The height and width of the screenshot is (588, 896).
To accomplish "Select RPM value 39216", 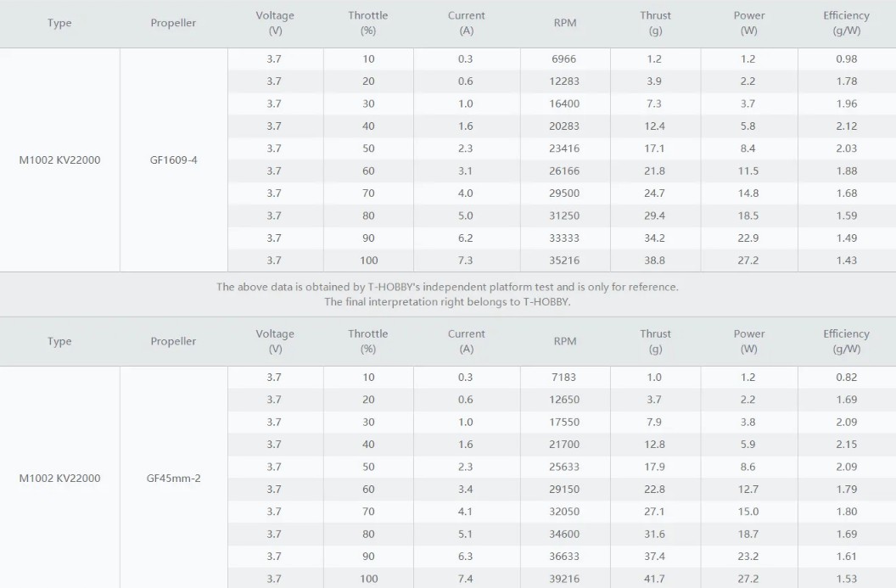I will [x=564, y=579].
